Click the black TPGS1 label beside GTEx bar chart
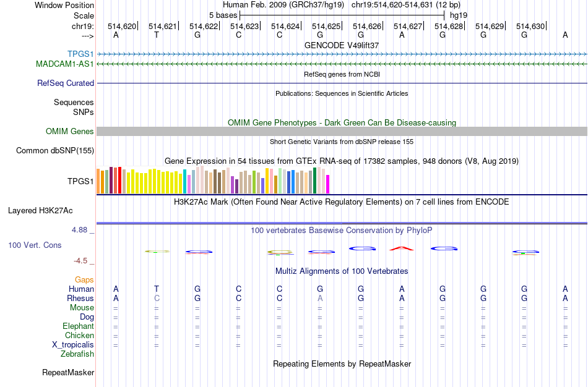The width and height of the screenshot is (588, 387). [80, 181]
